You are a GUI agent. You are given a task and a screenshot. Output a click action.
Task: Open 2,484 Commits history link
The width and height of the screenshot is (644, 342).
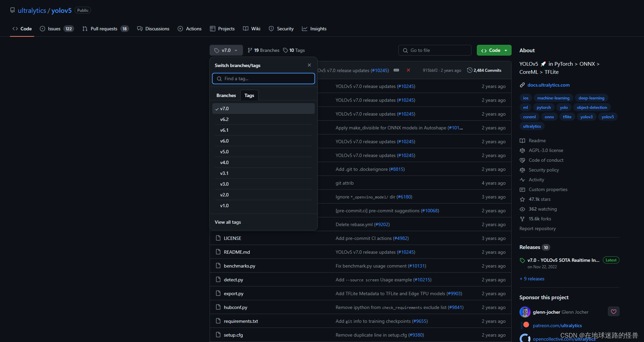pyautogui.click(x=484, y=70)
